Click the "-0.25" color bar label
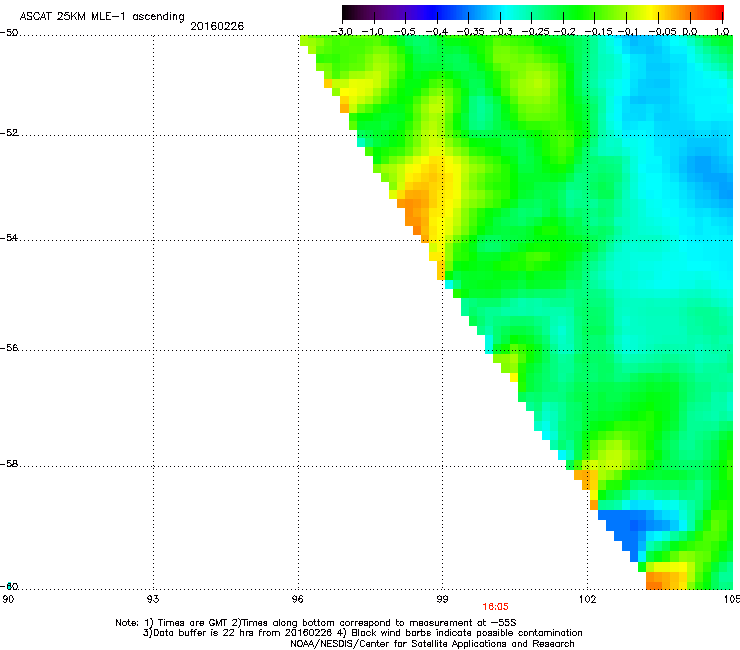Image resolution: width=740 pixels, height=650 pixels. pos(535,32)
